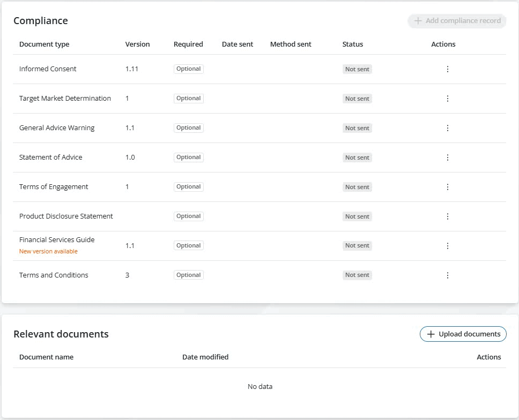Open actions menu for Informed Consent
Image resolution: width=519 pixels, height=420 pixels.
coord(448,69)
